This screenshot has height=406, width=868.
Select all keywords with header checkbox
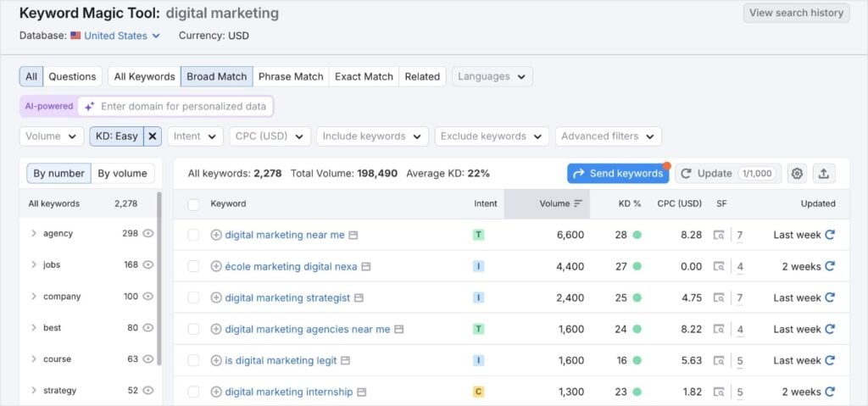[193, 204]
